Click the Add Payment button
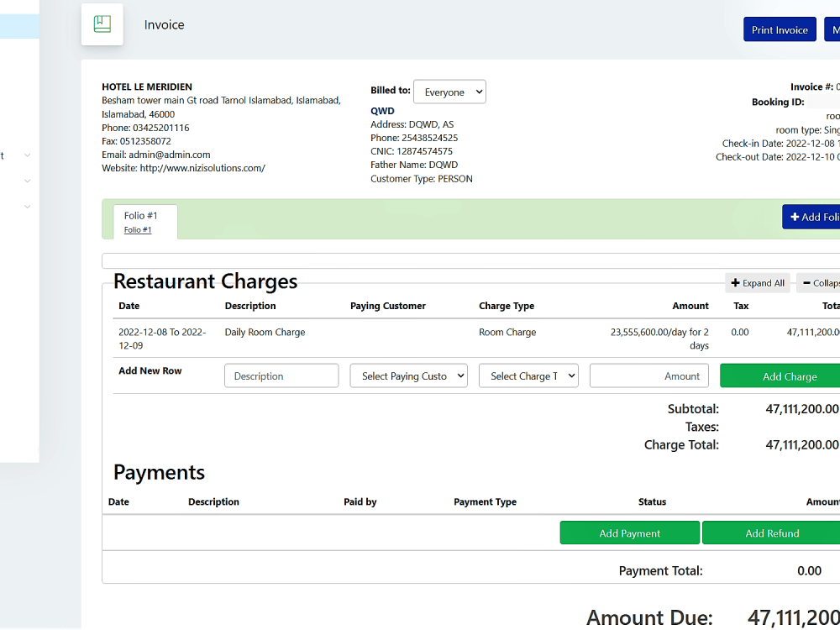 pos(629,533)
